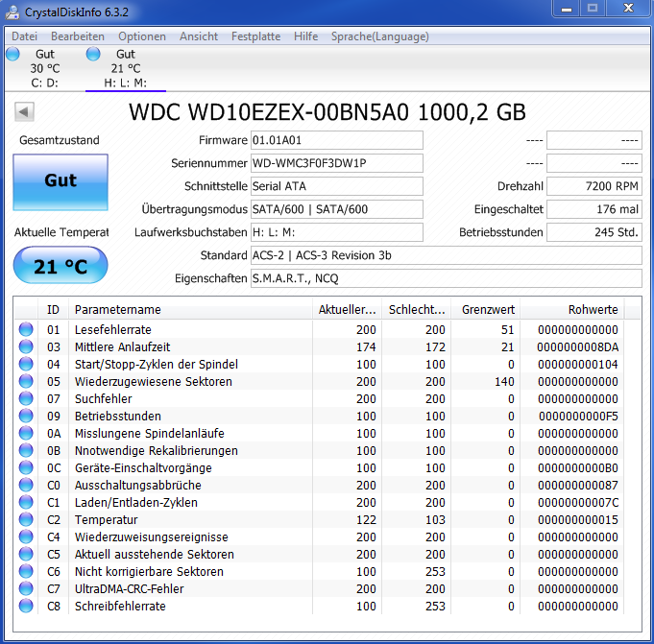Click the CrystalDiskInfo title bar app icon
Screen dimensions: 654x644
pyautogui.click(x=12, y=12)
